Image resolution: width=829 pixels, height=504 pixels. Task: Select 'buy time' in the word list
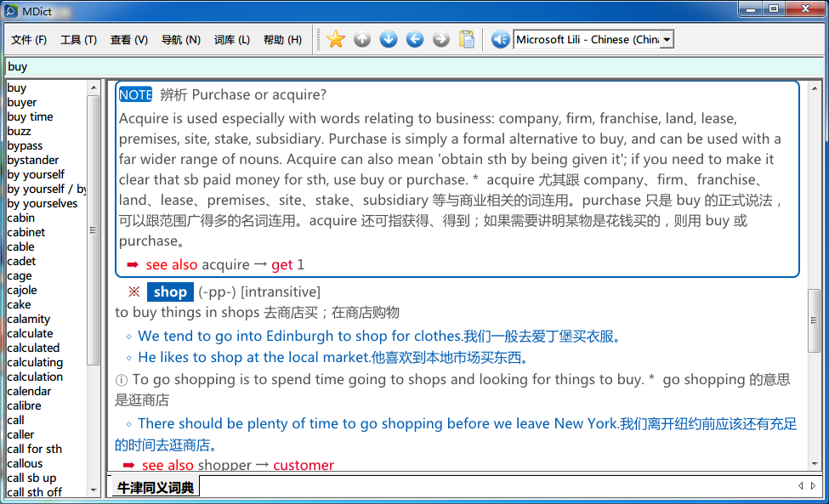[x=30, y=116]
